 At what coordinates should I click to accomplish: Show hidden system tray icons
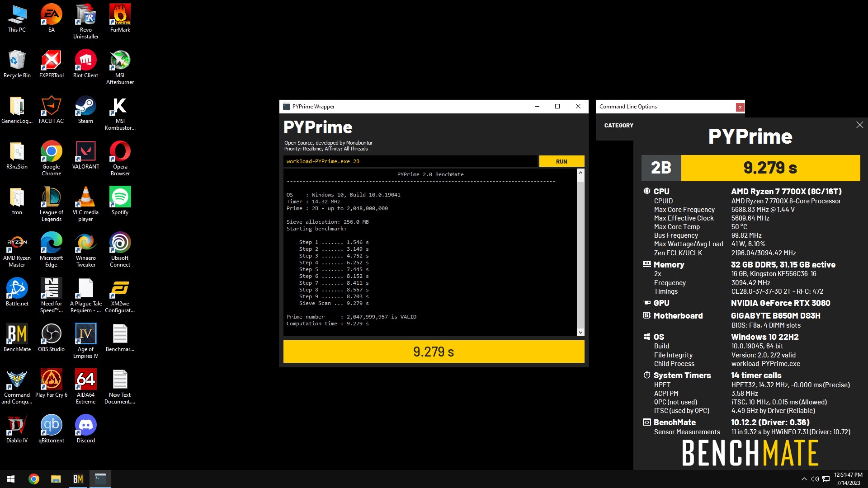coord(804,479)
